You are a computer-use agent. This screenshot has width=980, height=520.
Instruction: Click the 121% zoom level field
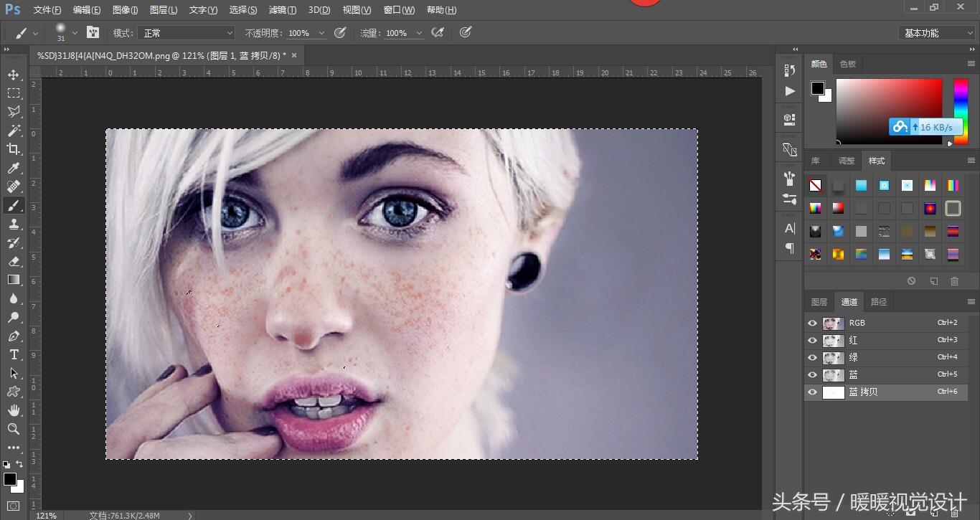click(x=47, y=515)
